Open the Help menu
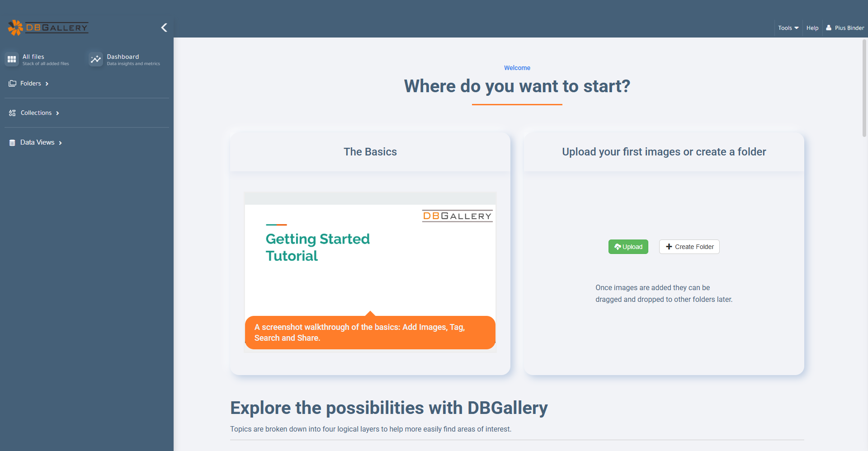868x451 pixels. [812, 28]
